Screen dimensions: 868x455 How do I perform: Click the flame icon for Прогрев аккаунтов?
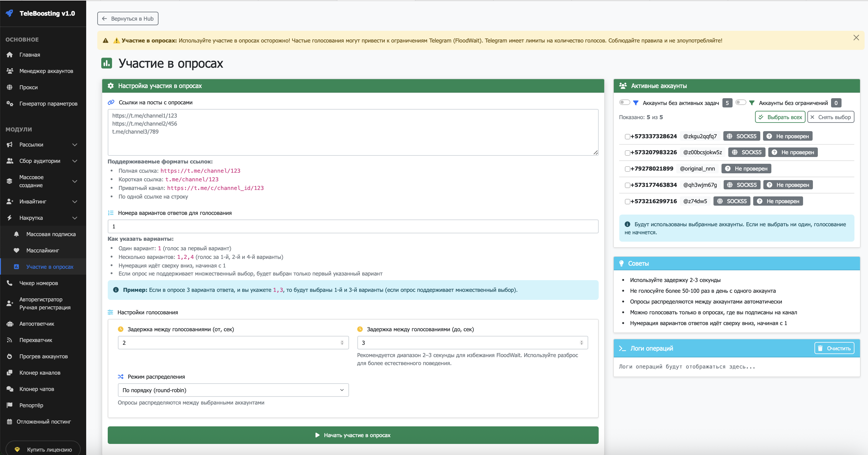click(x=10, y=356)
